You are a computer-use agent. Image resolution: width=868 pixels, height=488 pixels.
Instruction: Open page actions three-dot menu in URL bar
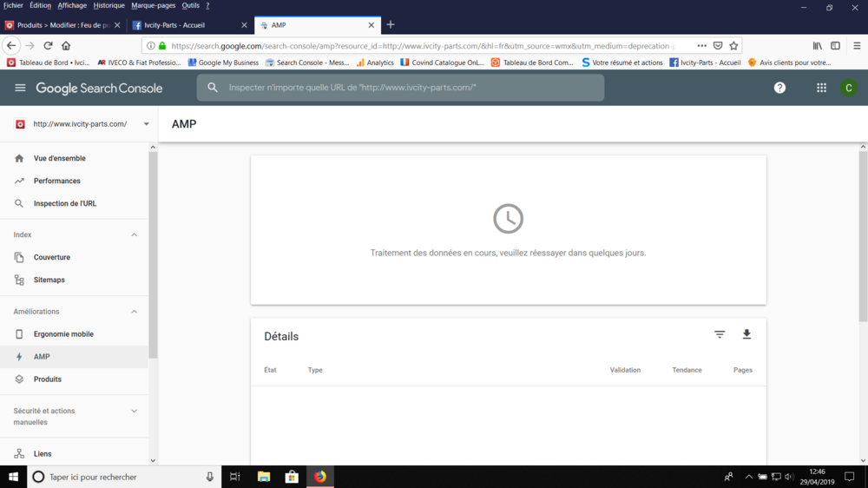pos(701,45)
